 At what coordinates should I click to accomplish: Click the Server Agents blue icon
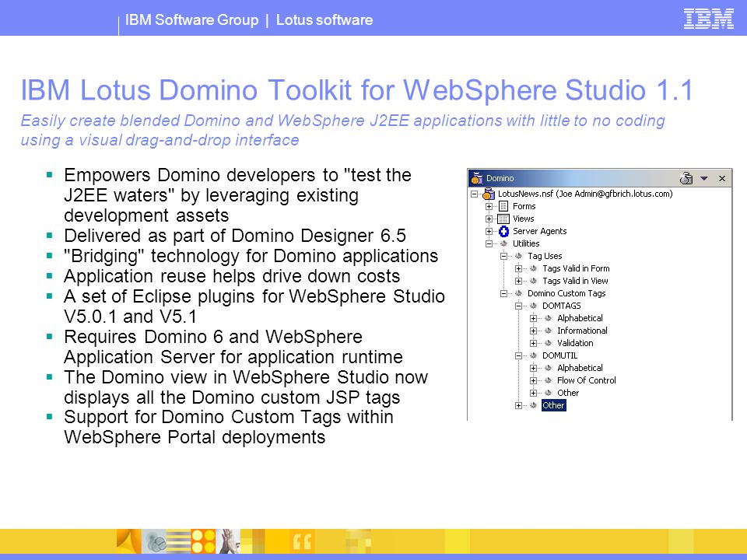503,232
